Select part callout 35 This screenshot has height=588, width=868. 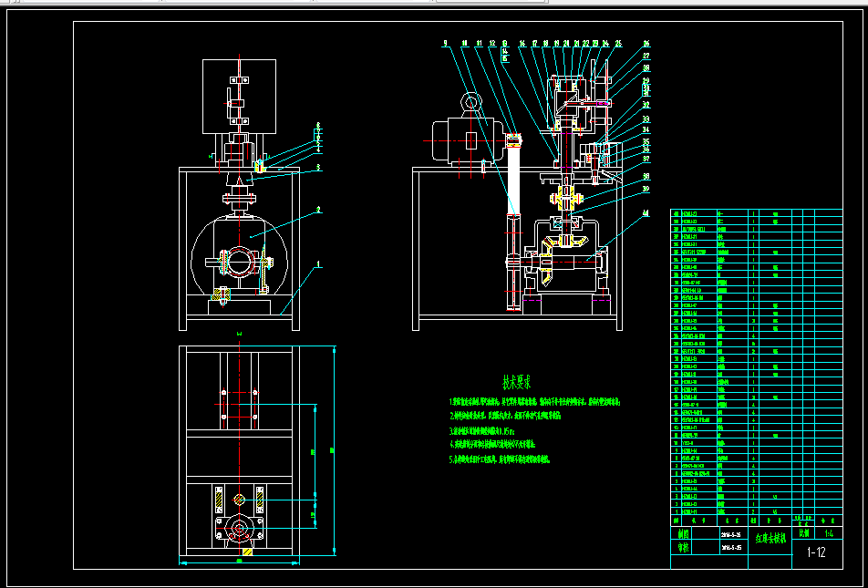pos(646,141)
